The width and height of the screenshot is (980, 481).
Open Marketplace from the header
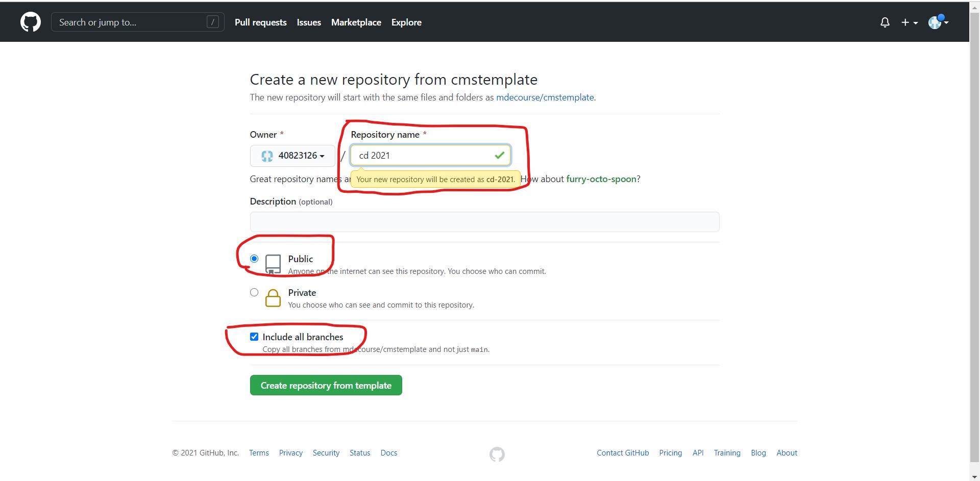pyautogui.click(x=356, y=22)
